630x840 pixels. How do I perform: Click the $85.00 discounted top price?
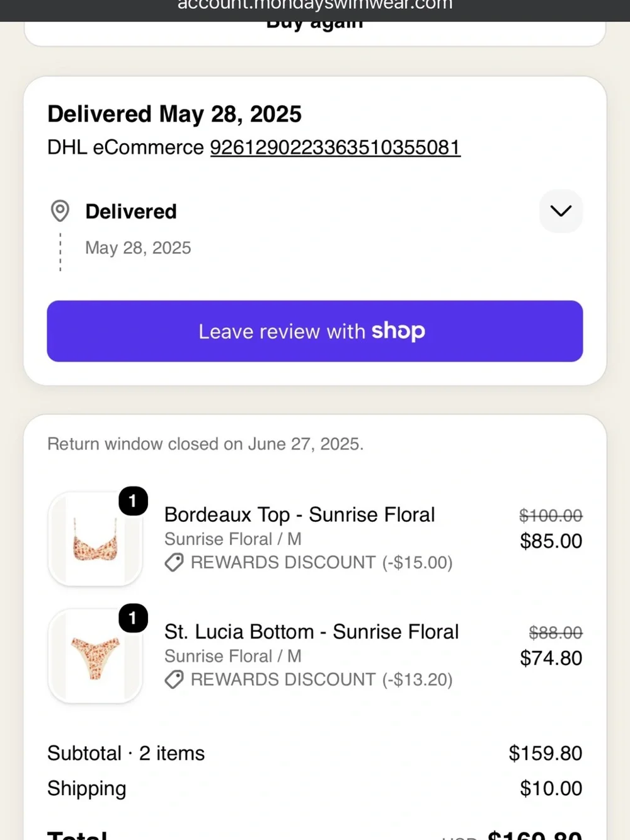(x=551, y=541)
